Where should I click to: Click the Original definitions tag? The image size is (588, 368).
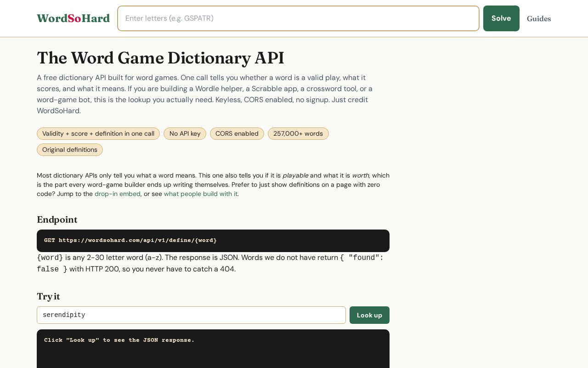70,149
